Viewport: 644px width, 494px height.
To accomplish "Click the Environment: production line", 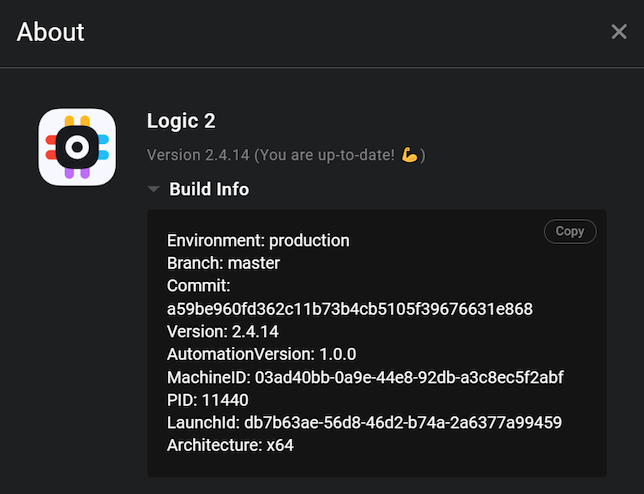I will tap(258, 240).
